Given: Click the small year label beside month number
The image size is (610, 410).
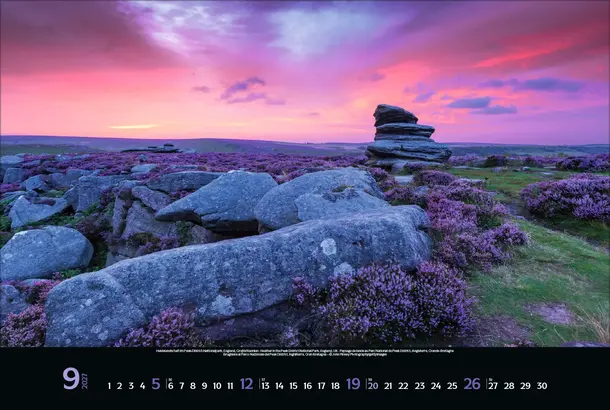Looking at the screenshot, I should pos(84,380).
